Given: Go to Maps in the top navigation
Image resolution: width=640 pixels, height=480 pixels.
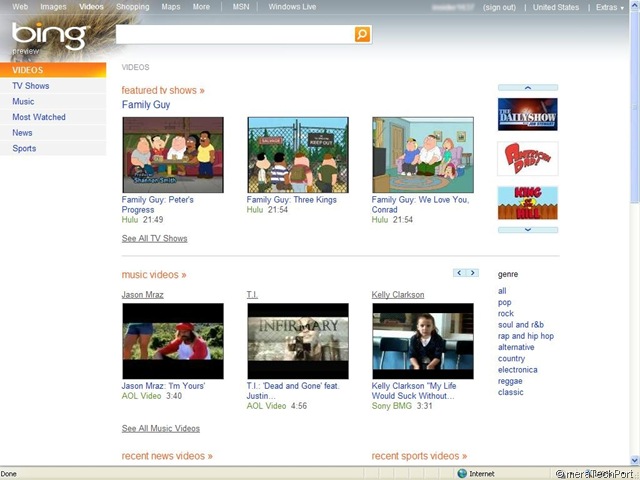Looking at the screenshot, I should (x=171, y=7).
